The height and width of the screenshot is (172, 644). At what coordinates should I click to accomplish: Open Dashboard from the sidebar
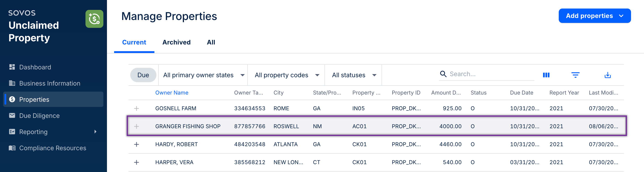[x=35, y=67]
